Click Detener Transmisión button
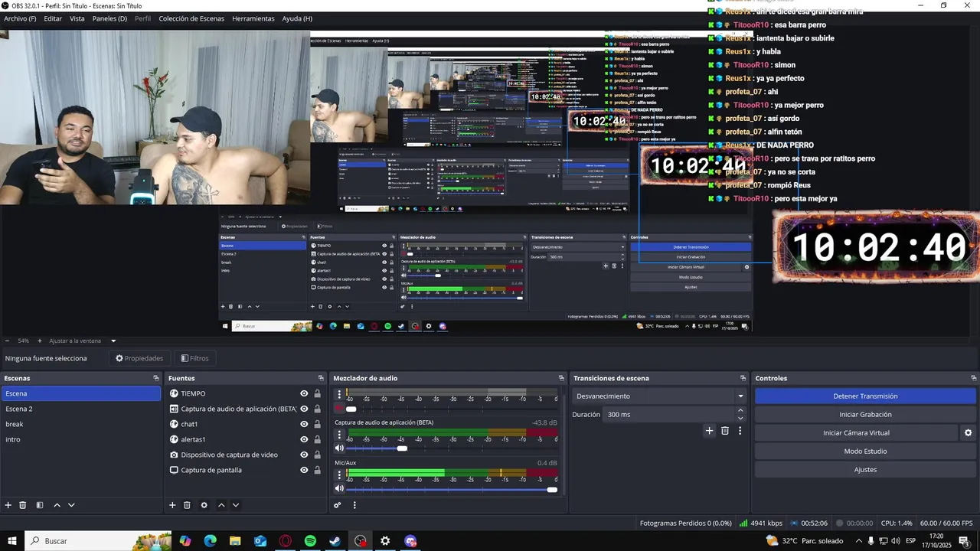Screen dimensions: 980x551 click(865, 396)
